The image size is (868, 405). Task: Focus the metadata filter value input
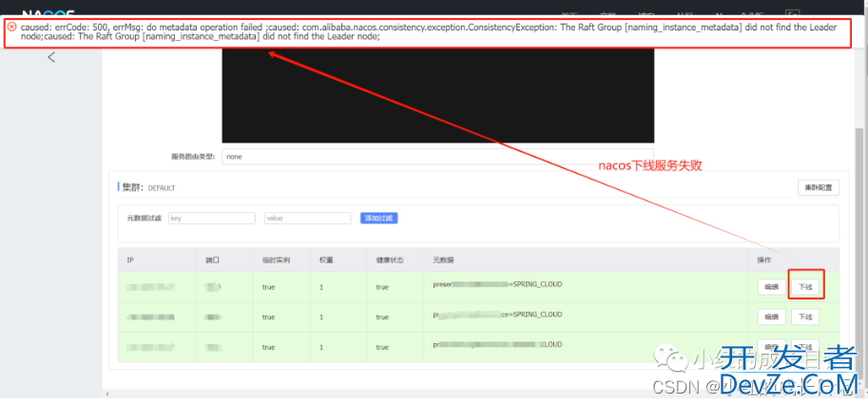[308, 218]
